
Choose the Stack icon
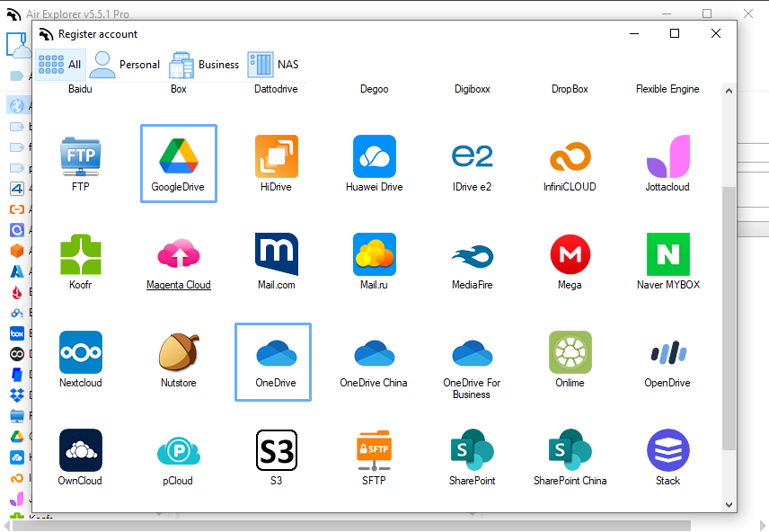click(668, 450)
